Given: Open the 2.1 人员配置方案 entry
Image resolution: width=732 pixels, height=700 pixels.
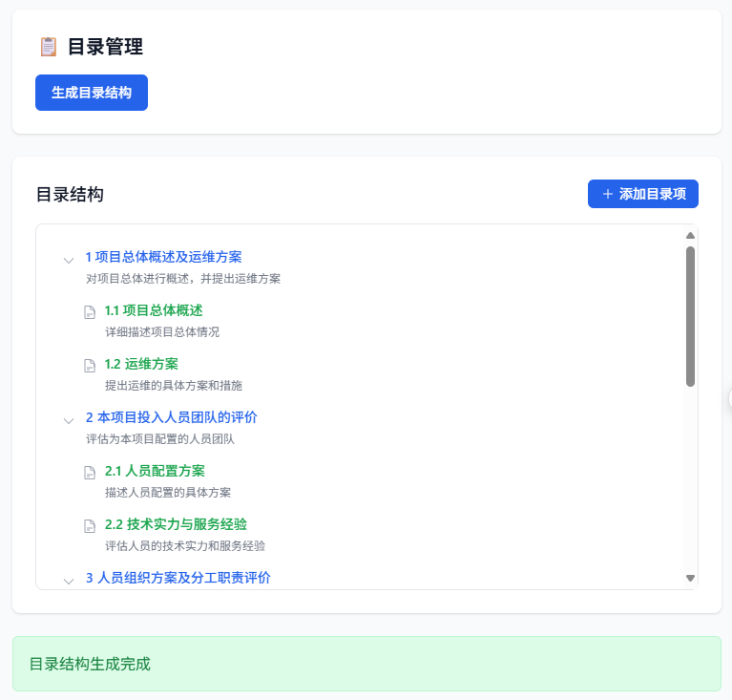Looking at the screenshot, I should pos(155,471).
